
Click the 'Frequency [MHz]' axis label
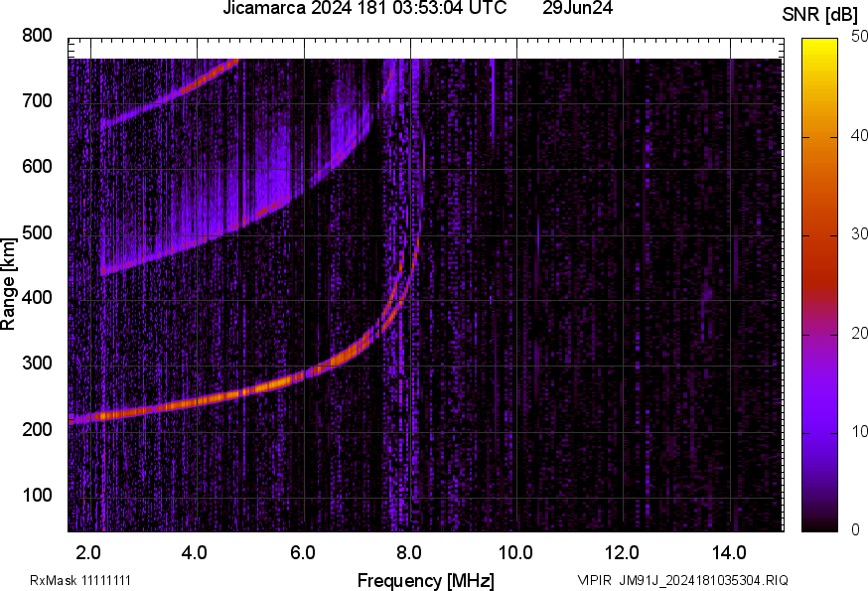[426, 580]
